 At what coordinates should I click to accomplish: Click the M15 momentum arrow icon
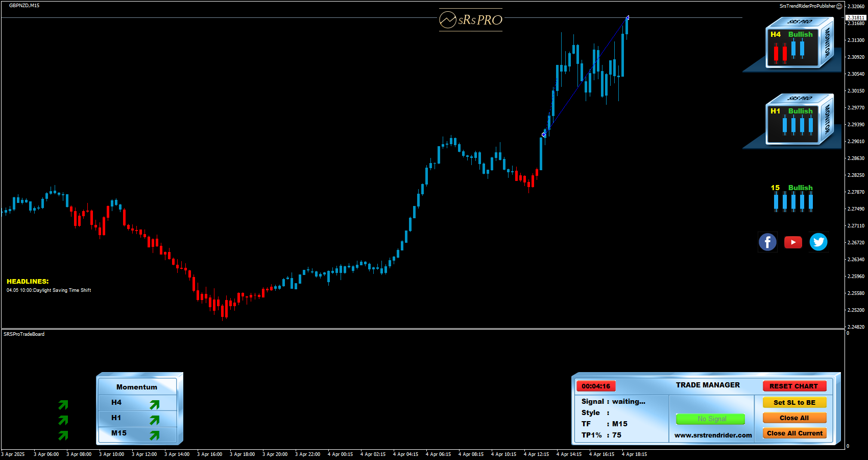point(155,435)
